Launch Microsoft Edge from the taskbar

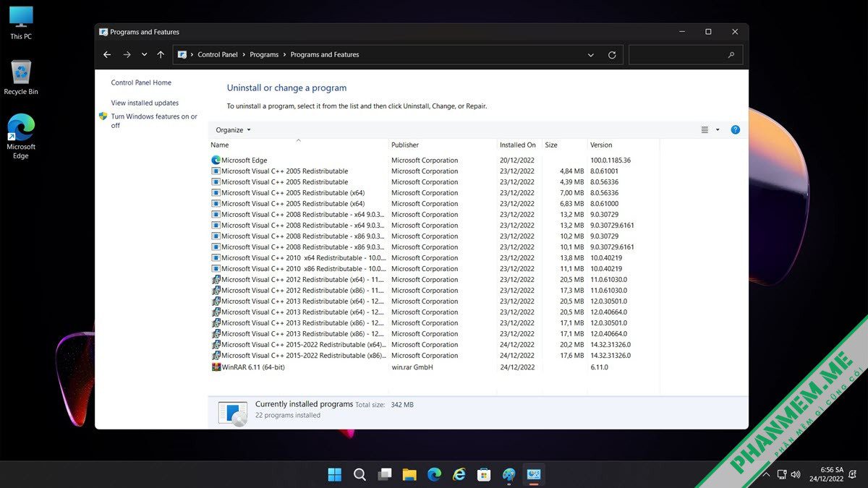(434, 474)
